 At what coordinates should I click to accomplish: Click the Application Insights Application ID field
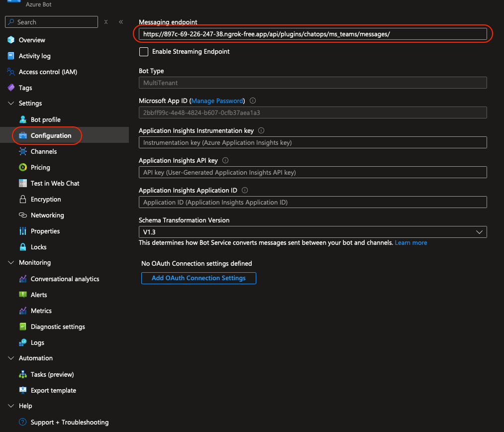(x=313, y=202)
